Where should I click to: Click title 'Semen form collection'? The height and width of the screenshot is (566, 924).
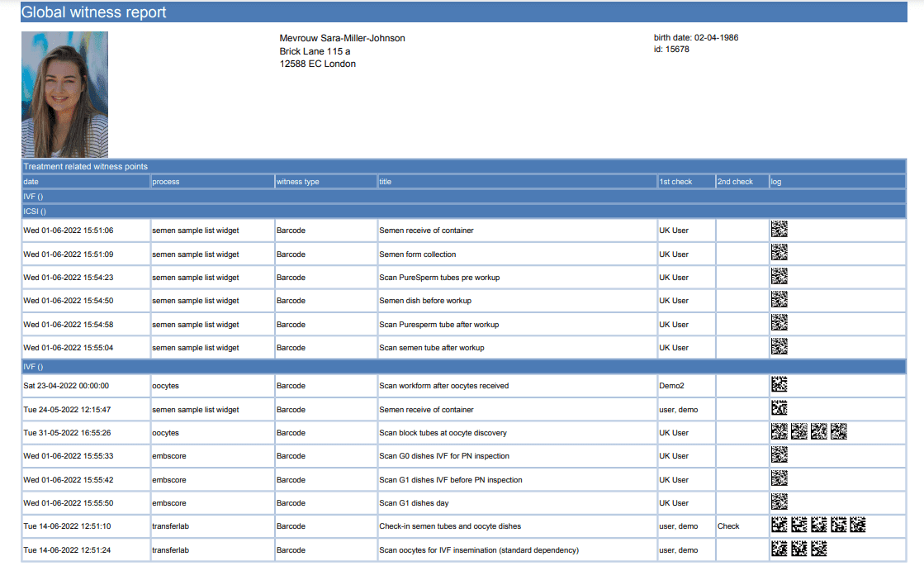(417, 254)
